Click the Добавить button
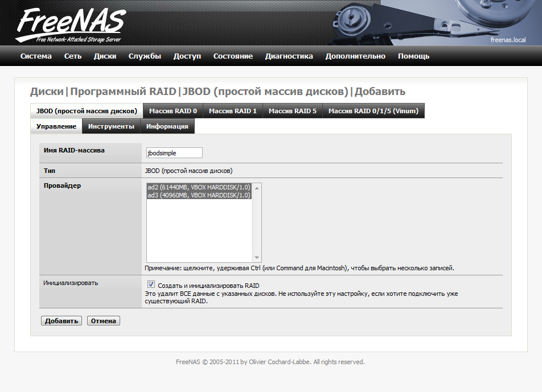Screen dimensions: 542x392 [61, 321]
